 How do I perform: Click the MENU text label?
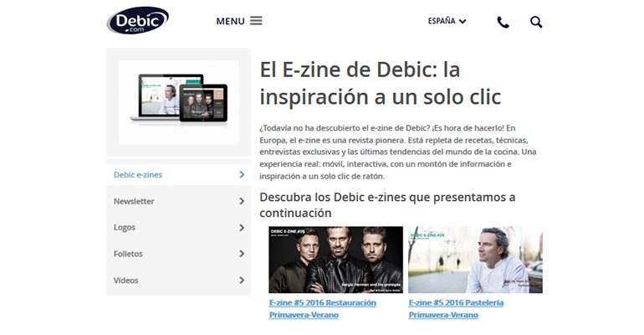(230, 22)
